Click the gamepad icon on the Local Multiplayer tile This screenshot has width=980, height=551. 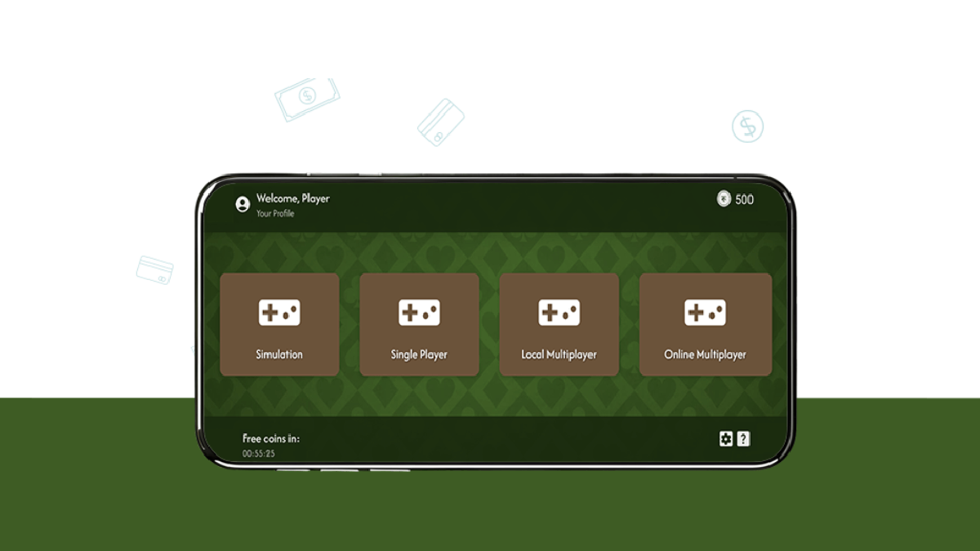pos(559,313)
